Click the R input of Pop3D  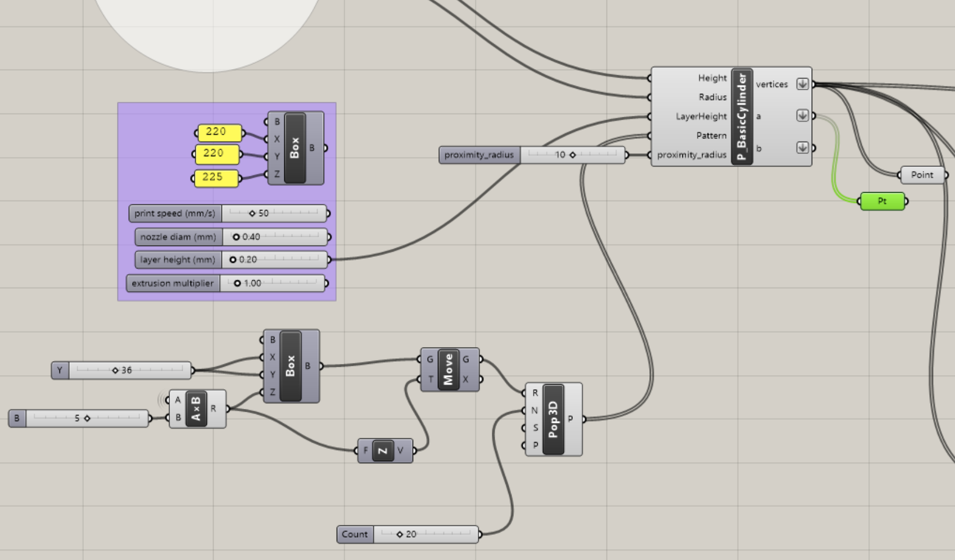point(535,393)
